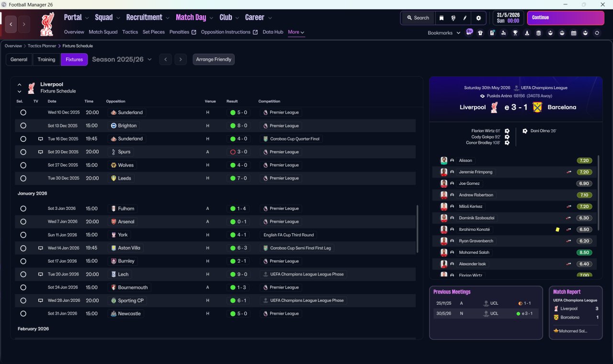
Task: Click the shirt icon in bookmarks bar
Action: pyautogui.click(x=480, y=33)
